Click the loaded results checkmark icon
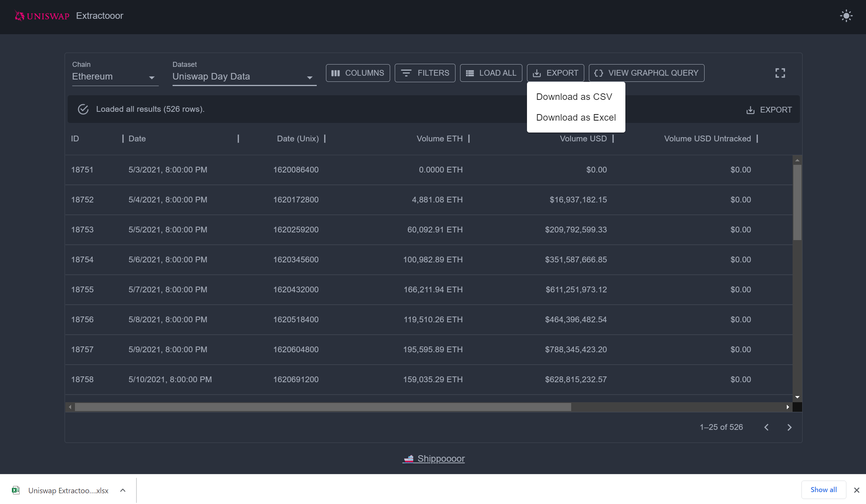 83,109
